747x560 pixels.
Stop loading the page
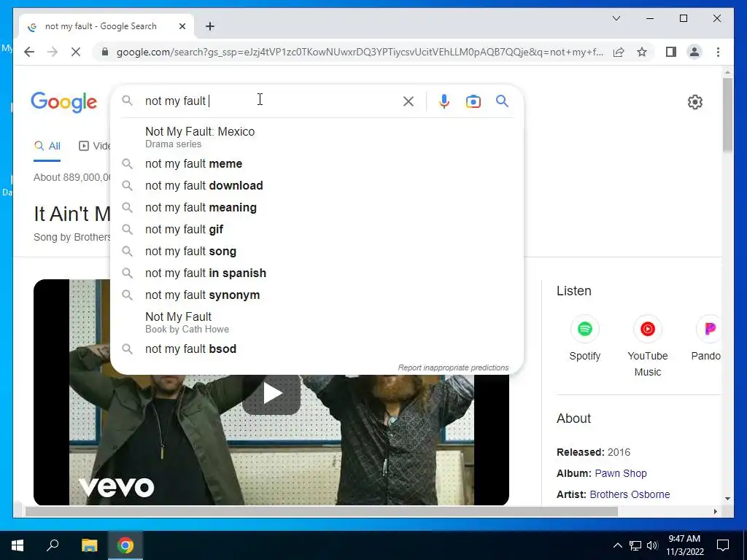[76, 52]
